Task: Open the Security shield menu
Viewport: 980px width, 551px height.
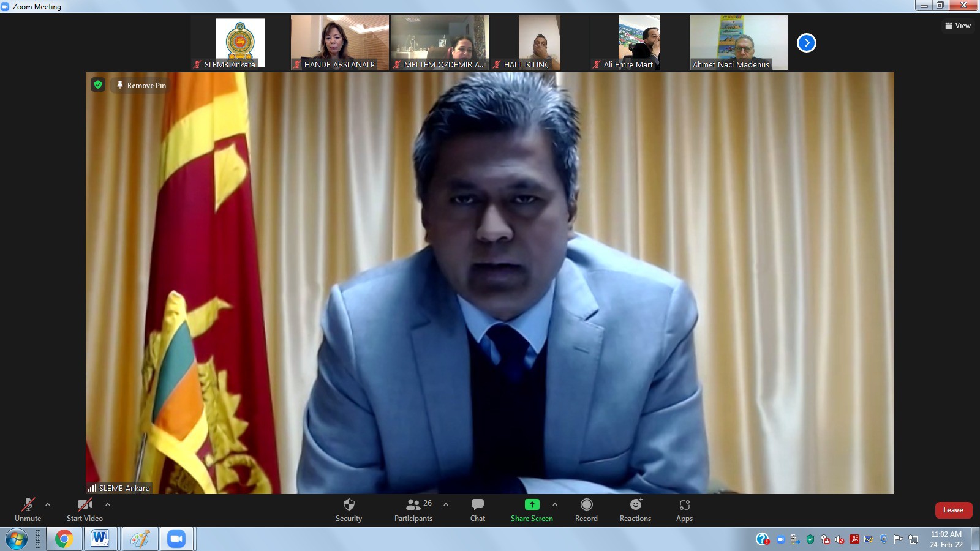Action: click(349, 509)
